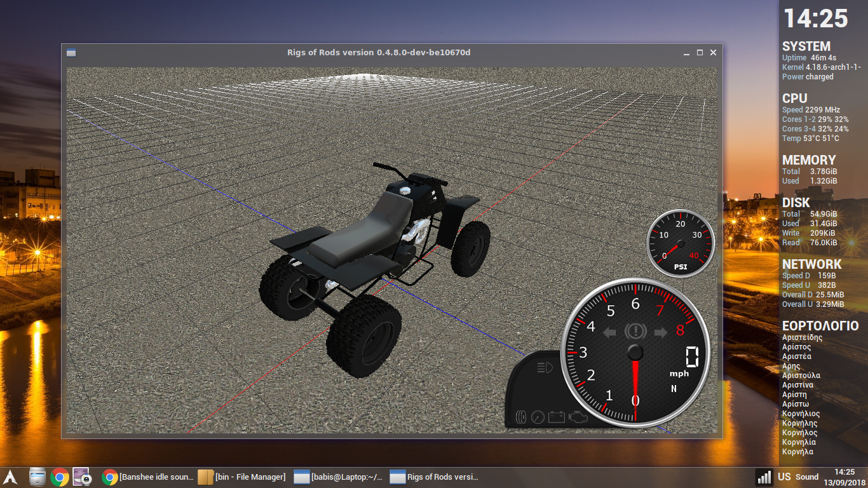Open the Sound control in tray
The width and height of the screenshot is (868, 488).
(x=807, y=477)
